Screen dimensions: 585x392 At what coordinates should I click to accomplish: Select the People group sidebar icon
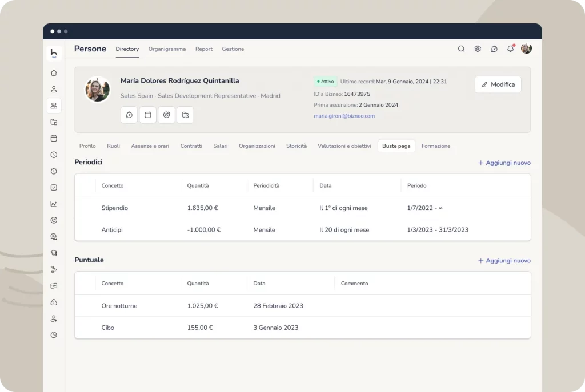[x=54, y=106]
